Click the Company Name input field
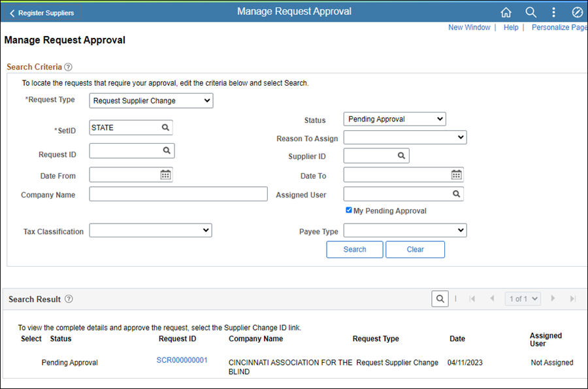 [x=178, y=194]
